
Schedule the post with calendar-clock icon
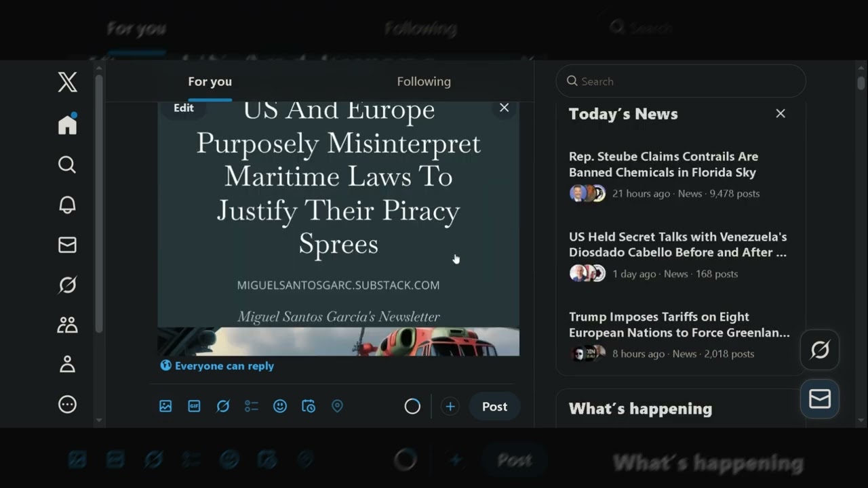click(x=309, y=406)
